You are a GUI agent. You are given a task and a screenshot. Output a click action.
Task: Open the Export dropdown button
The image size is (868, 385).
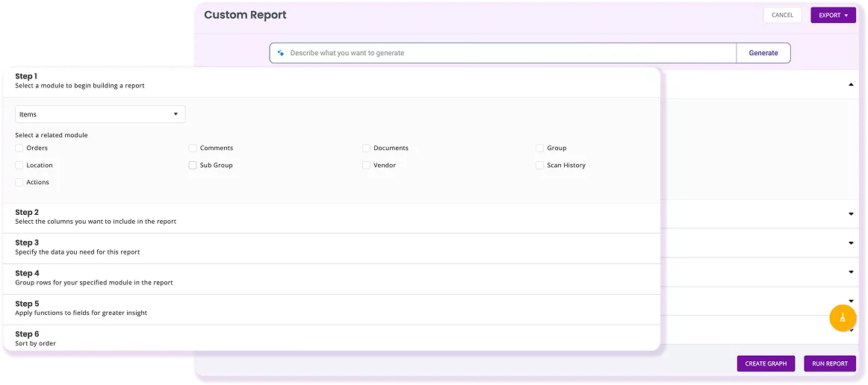[833, 15]
